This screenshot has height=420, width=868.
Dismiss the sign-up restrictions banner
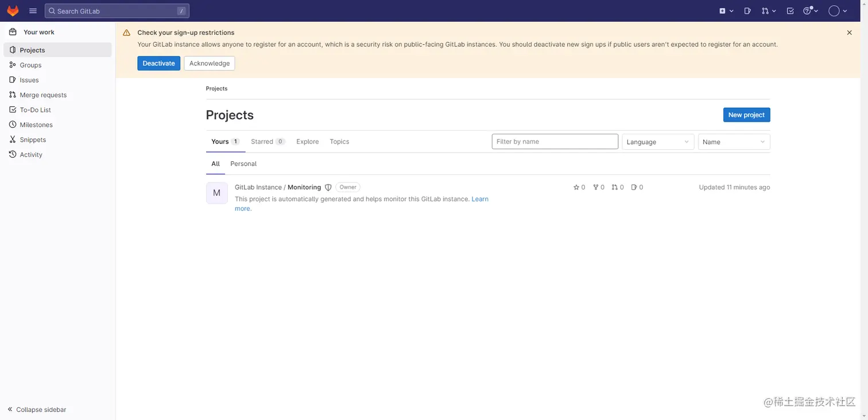(x=849, y=33)
